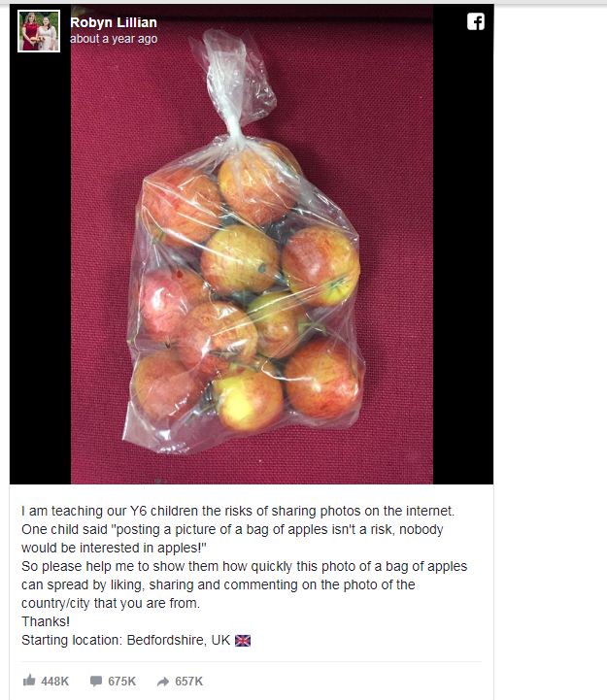
Task: Open the 675K comments count
Action: click(x=122, y=682)
